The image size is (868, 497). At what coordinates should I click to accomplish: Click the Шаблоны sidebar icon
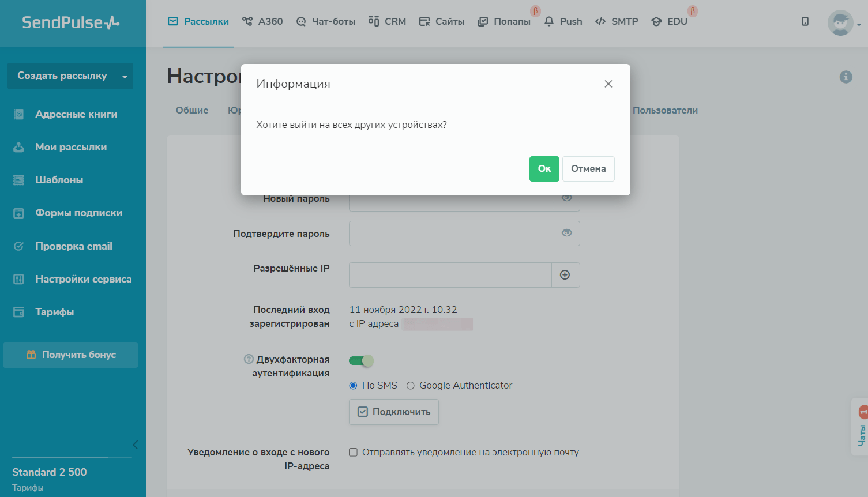[x=19, y=180]
